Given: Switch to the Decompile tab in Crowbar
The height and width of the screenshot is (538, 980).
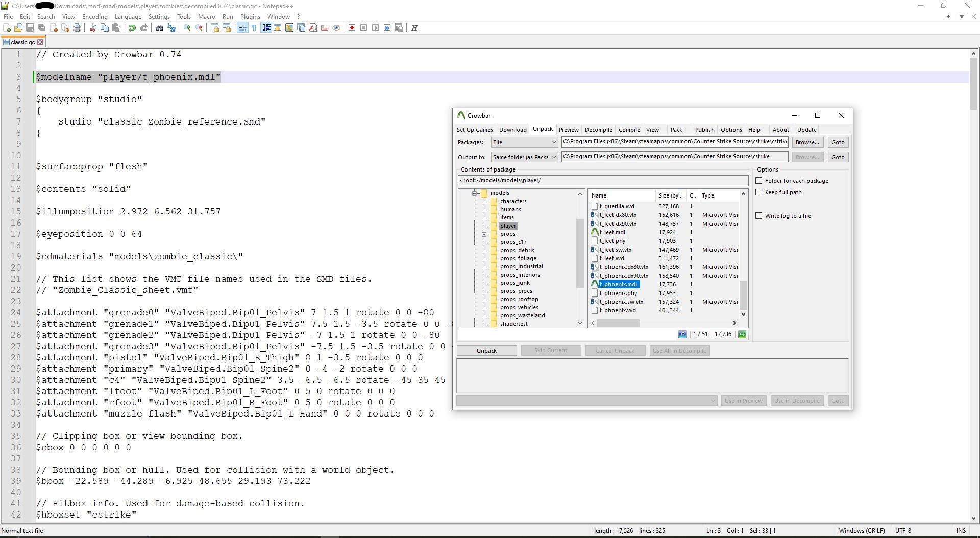Looking at the screenshot, I should click(598, 130).
